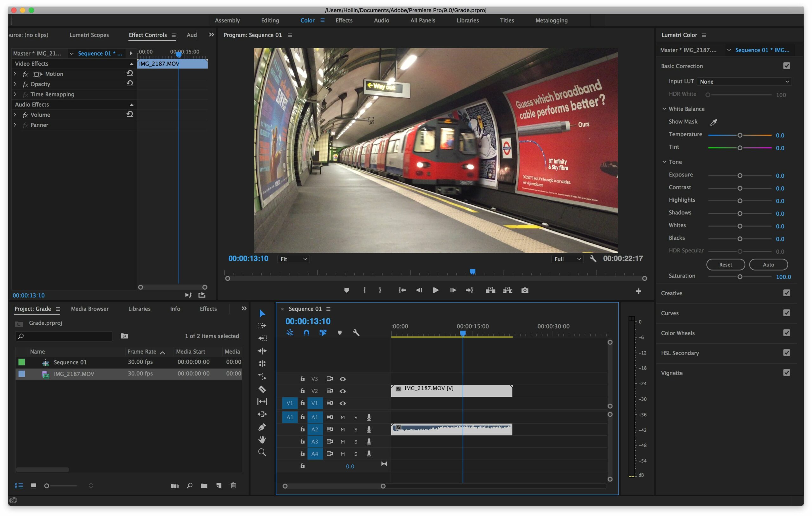Select the Pen tool in toolbar
The height and width of the screenshot is (516, 812).
click(262, 427)
